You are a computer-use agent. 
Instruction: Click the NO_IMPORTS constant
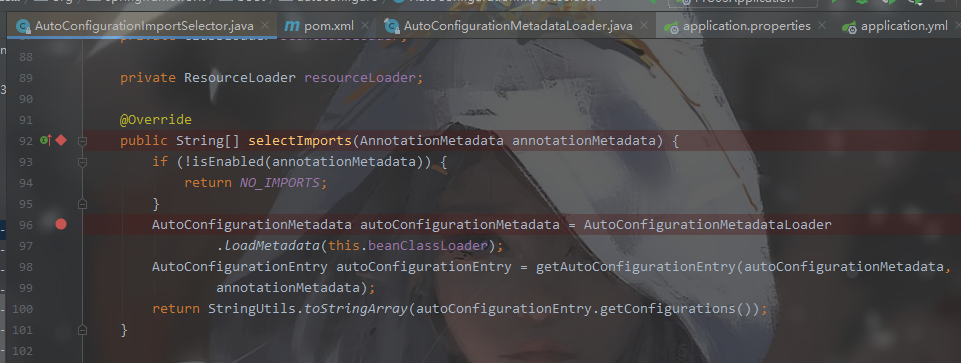tap(279, 183)
